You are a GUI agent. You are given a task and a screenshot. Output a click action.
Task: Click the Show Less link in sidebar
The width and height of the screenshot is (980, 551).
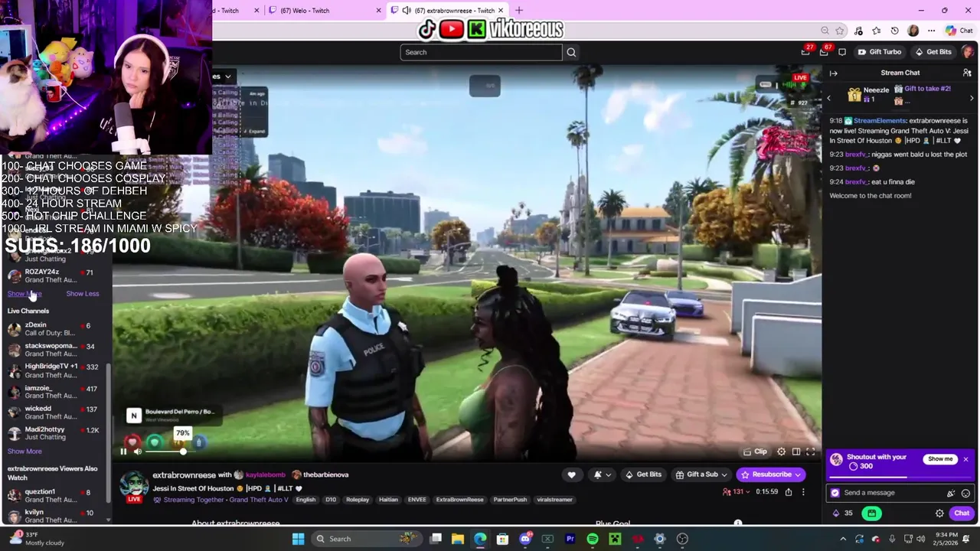82,294
